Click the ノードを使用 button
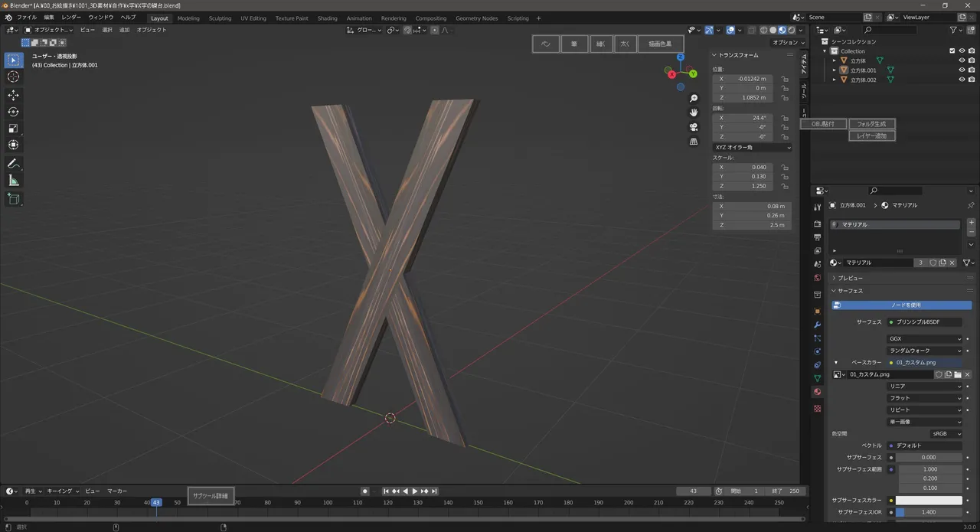 tap(902, 305)
